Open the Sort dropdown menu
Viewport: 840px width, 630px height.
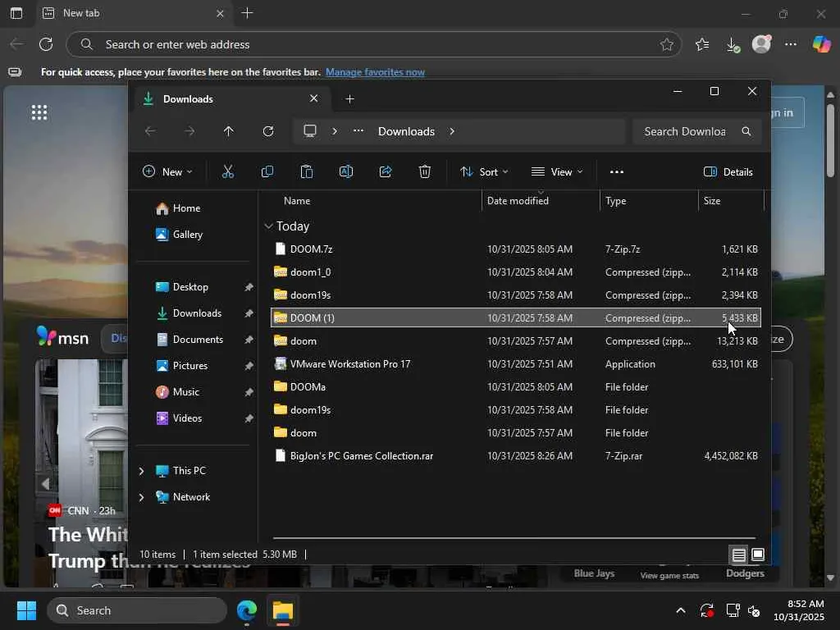coord(484,171)
